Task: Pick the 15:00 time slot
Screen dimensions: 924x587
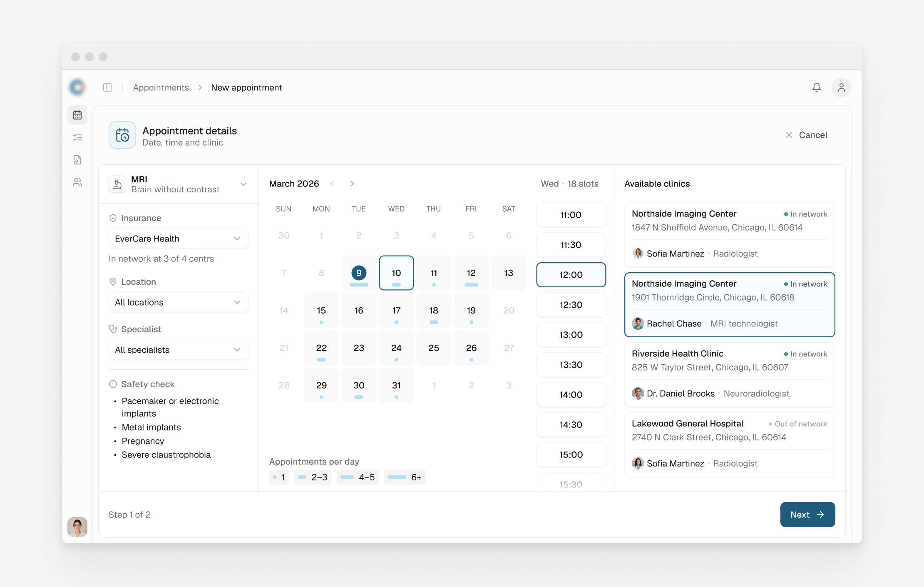Action: pos(571,455)
